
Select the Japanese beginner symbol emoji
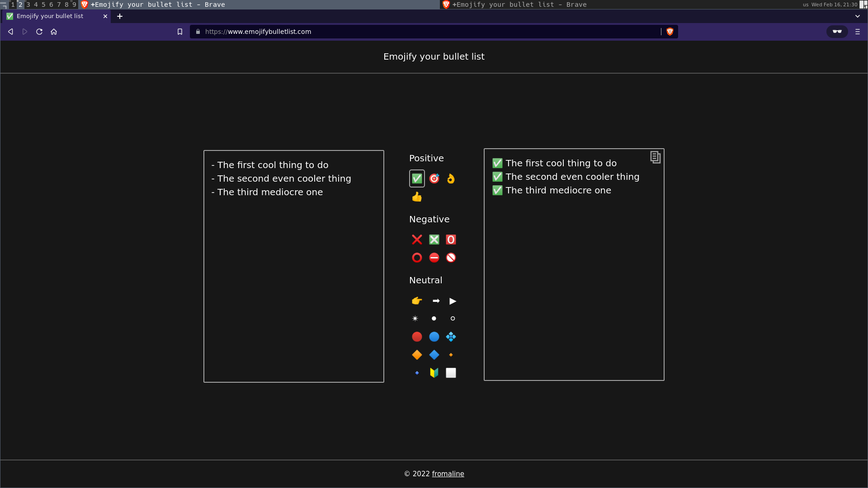pyautogui.click(x=434, y=373)
